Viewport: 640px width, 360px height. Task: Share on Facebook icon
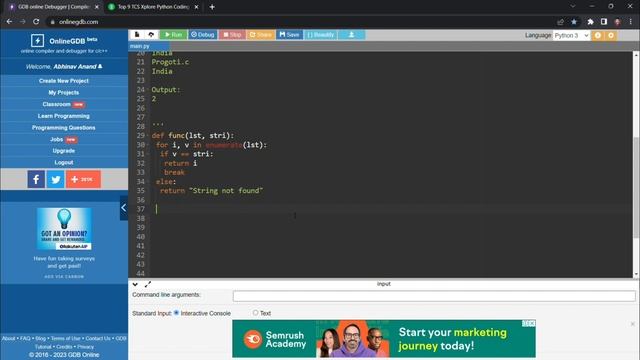click(x=36, y=179)
